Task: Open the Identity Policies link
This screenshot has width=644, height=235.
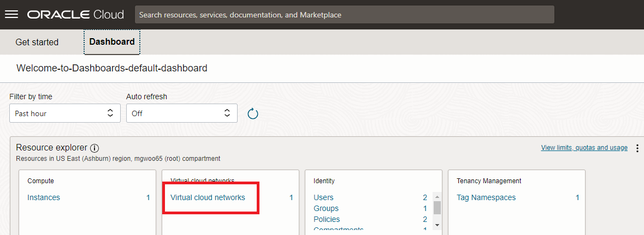Action: [x=327, y=219]
